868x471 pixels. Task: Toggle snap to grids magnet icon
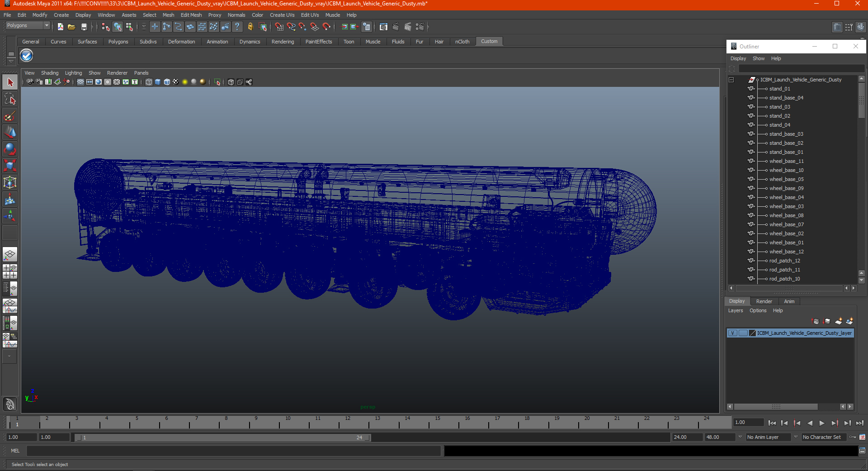pyautogui.click(x=279, y=27)
